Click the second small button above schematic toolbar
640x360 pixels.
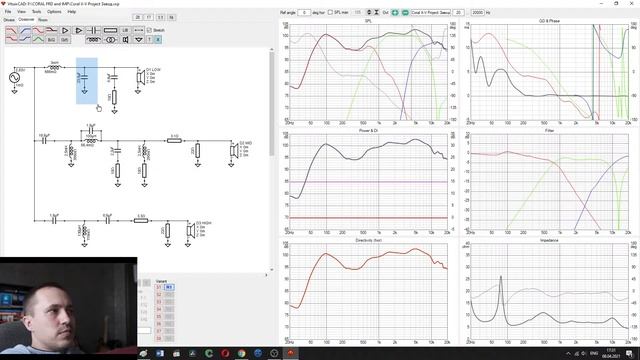[x=149, y=18]
